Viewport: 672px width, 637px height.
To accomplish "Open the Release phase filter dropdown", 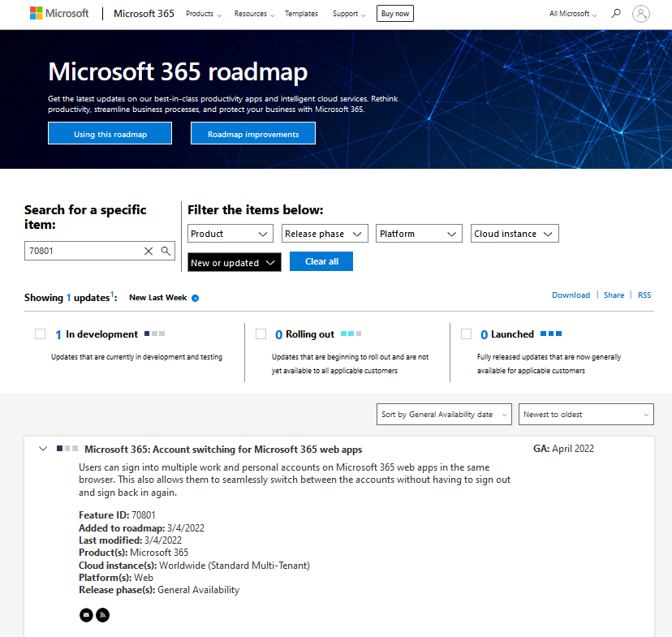I will tap(325, 234).
